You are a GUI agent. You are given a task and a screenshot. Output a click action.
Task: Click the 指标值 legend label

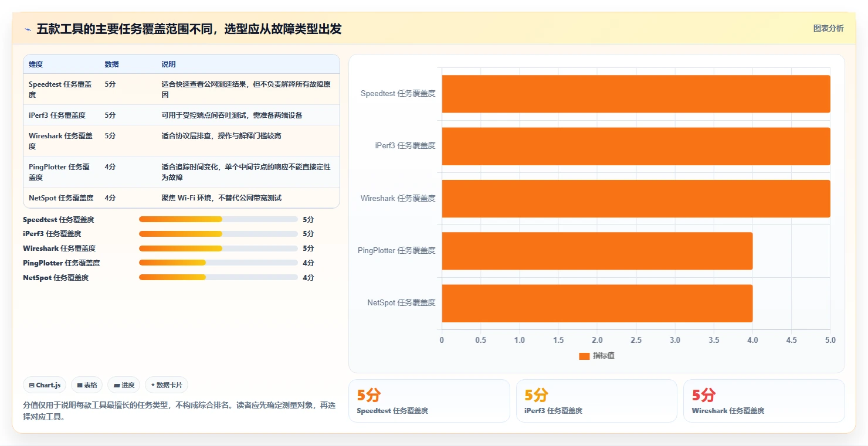tap(603, 356)
